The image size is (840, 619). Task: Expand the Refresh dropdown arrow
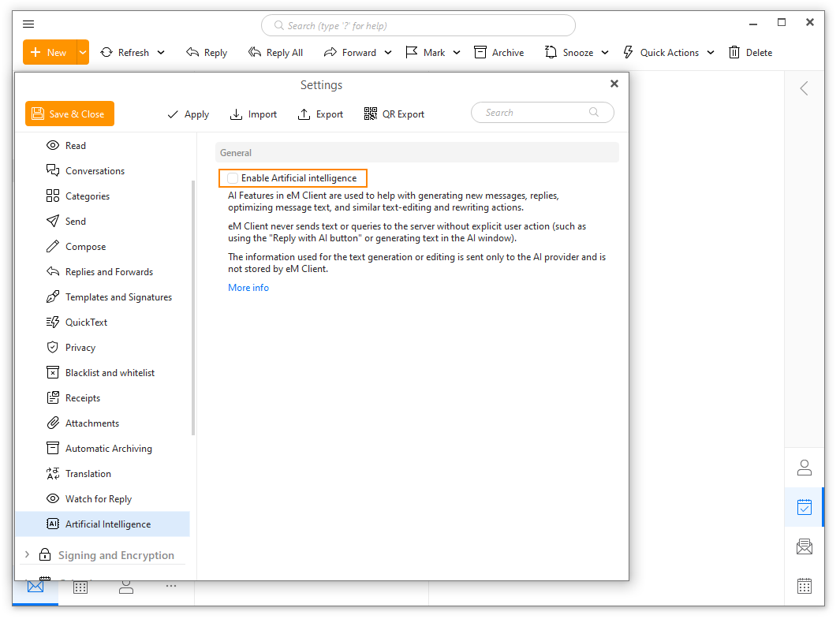[161, 53]
